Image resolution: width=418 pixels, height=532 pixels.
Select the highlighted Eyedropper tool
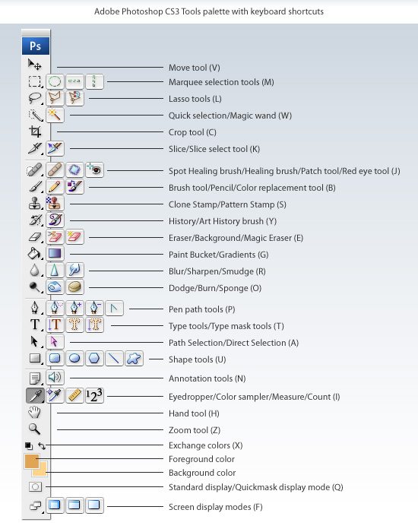(x=35, y=396)
